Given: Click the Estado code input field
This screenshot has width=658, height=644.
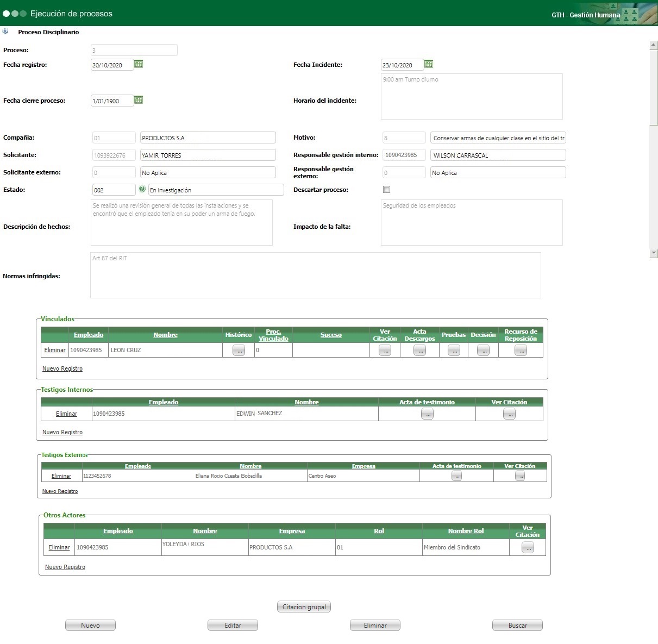Looking at the screenshot, I should click(114, 190).
